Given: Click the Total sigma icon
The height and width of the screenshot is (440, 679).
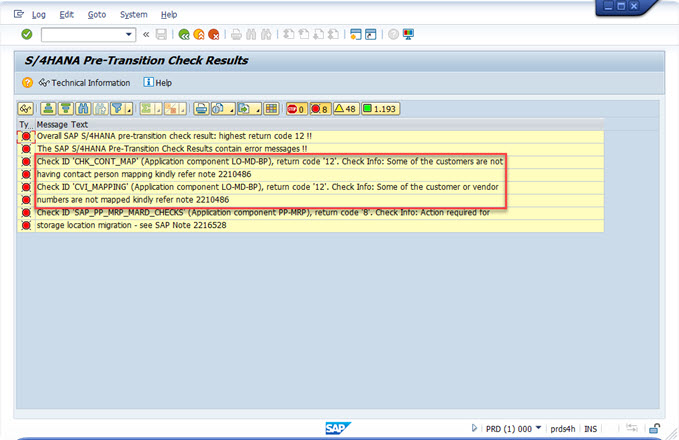Looking at the screenshot, I should pos(146,109).
